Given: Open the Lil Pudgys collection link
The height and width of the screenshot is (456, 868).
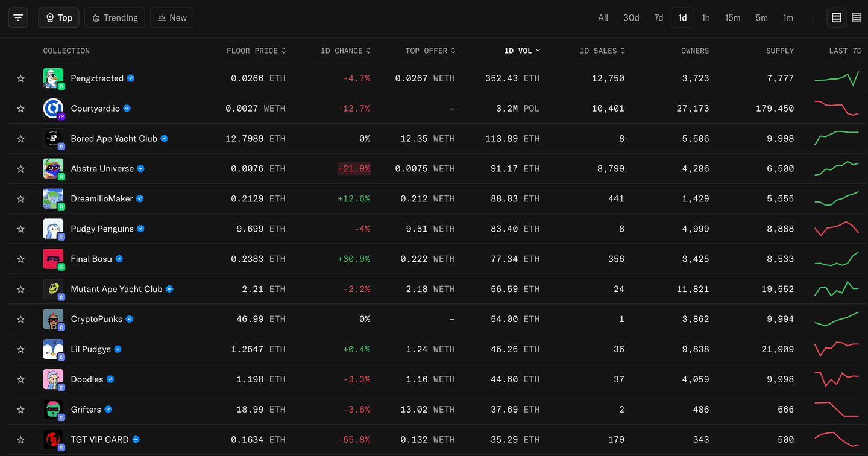Looking at the screenshot, I should point(90,349).
